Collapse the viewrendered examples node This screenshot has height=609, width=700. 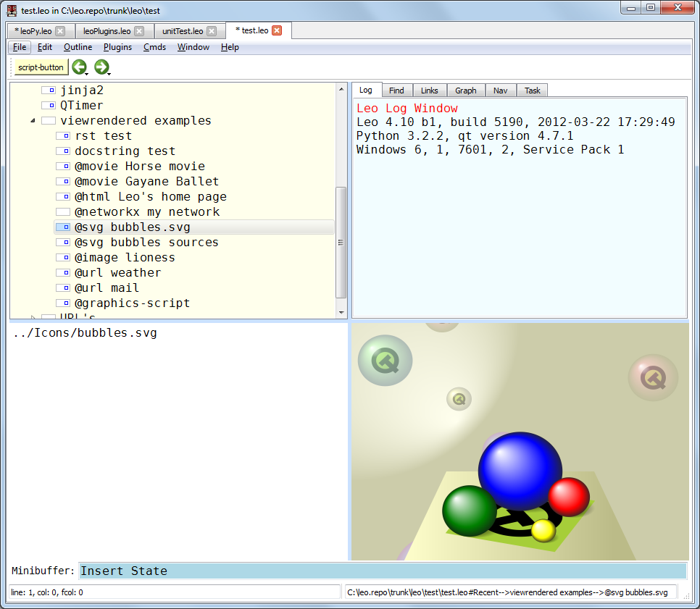point(33,120)
